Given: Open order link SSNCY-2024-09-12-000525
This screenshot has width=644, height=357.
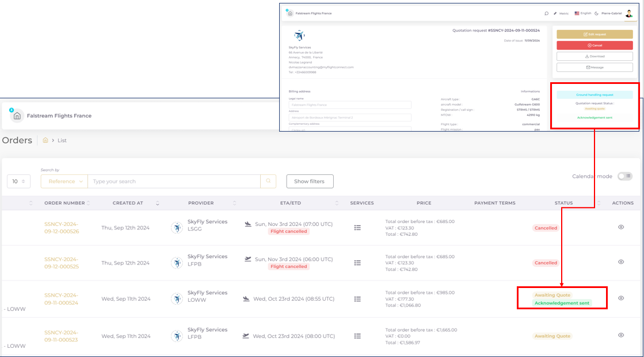Looking at the screenshot, I should coord(62,263).
